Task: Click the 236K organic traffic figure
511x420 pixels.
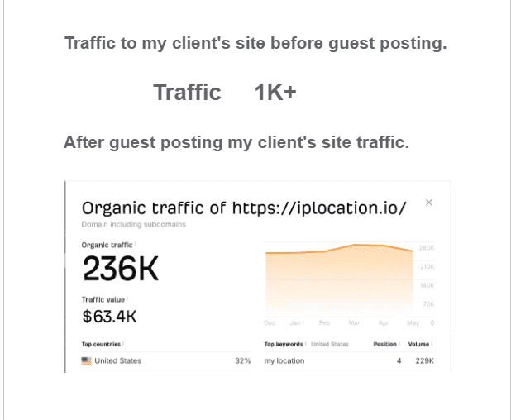Action: [x=120, y=269]
